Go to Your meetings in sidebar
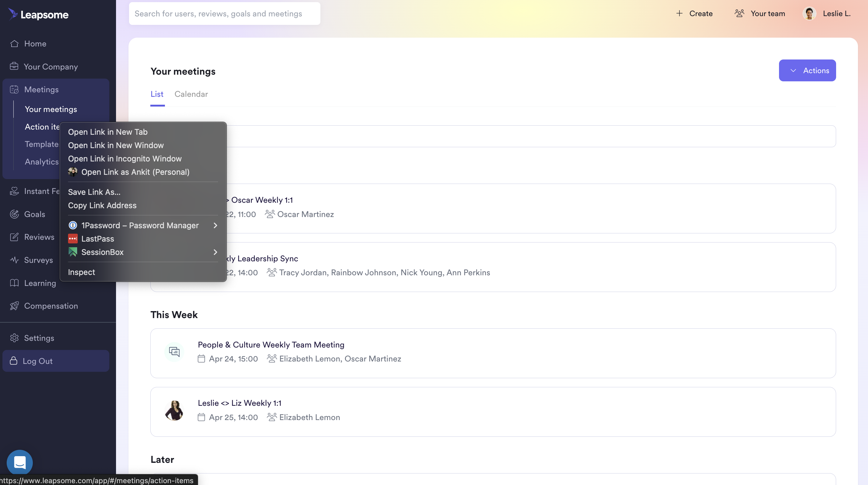This screenshot has height=485, width=868. click(x=51, y=109)
